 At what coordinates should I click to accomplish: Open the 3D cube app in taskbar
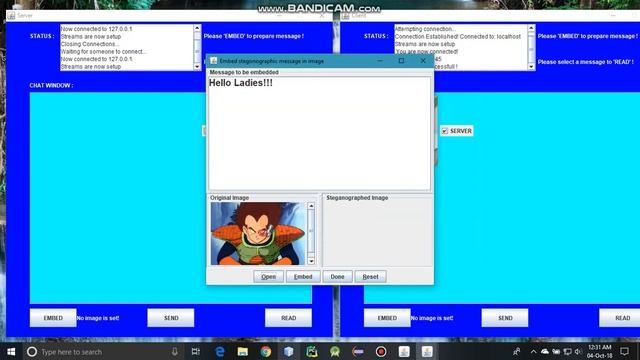289,351
